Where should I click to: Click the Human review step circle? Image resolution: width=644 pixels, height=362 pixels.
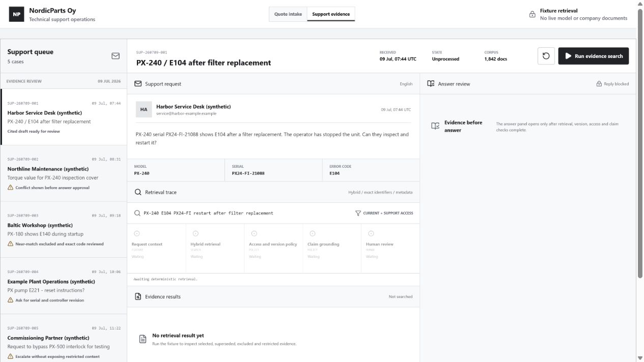click(371, 233)
